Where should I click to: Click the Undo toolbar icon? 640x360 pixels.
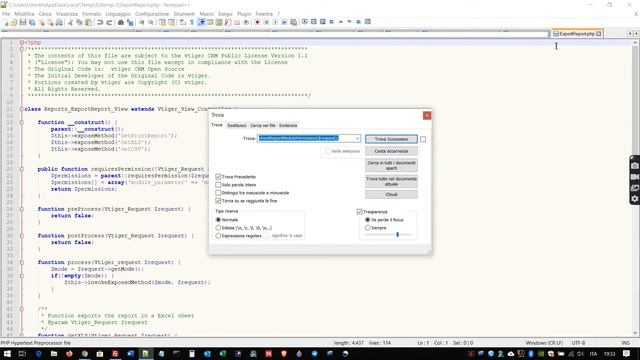(100, 22)
